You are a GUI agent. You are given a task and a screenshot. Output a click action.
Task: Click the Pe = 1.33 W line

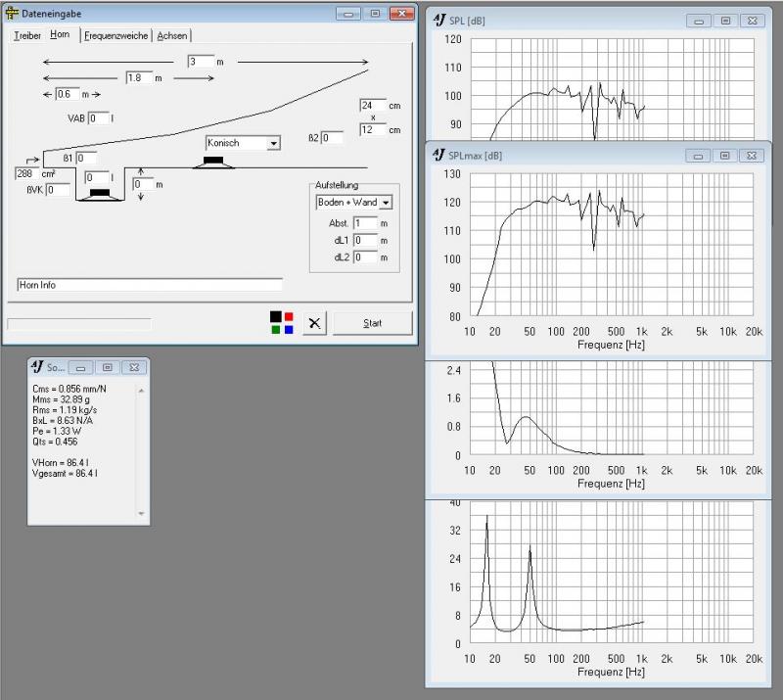click(57, 431)
